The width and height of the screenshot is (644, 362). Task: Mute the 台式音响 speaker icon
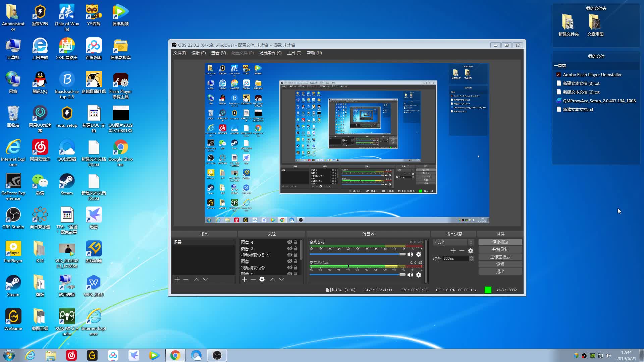[x=410, y=254]
